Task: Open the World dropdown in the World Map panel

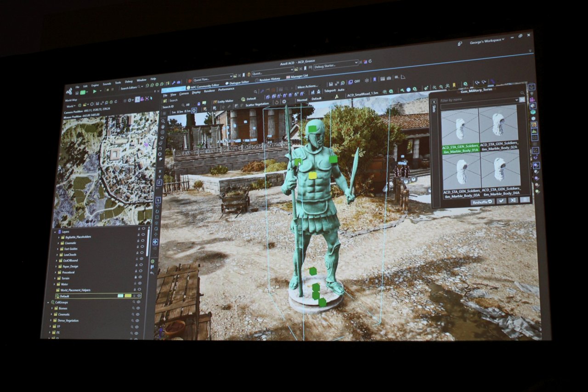Action: point(71,106)
